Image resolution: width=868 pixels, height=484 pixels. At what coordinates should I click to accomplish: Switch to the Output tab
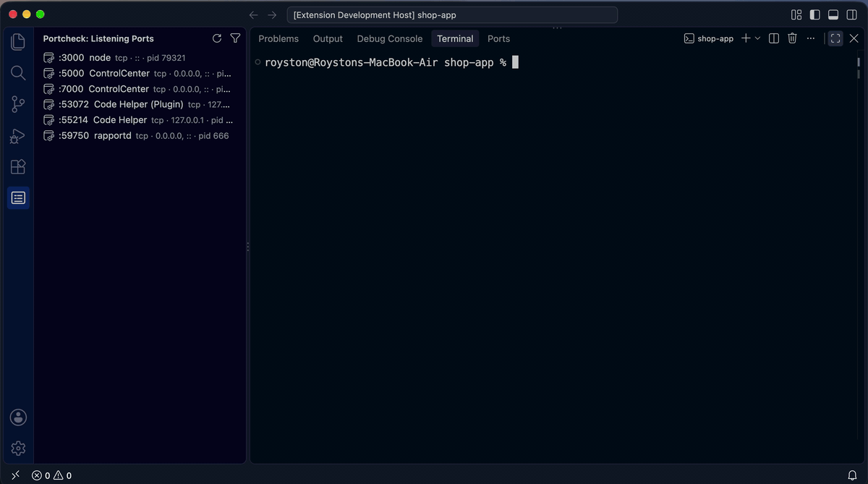pos(328,38)
